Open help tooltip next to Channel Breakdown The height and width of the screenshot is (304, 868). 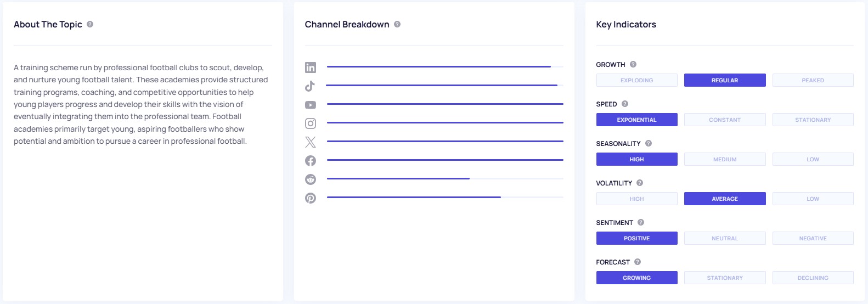click(397, 24)
